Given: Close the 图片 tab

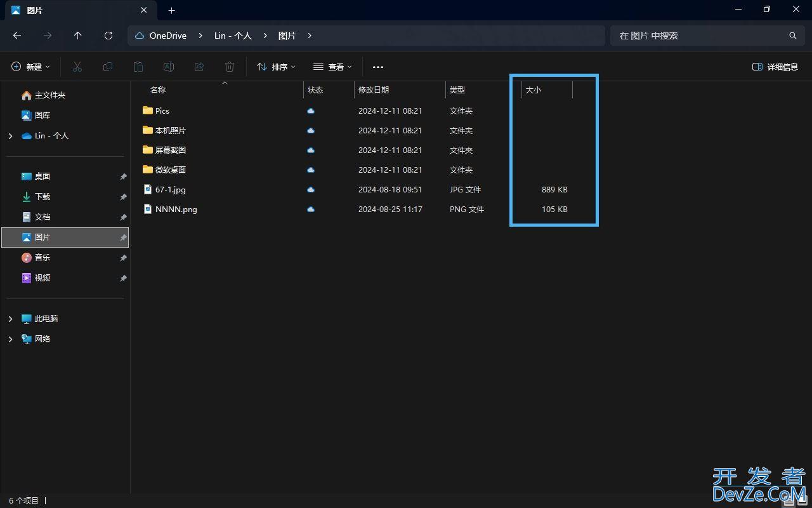Looking at the screenshot, I should coord(144,10).
